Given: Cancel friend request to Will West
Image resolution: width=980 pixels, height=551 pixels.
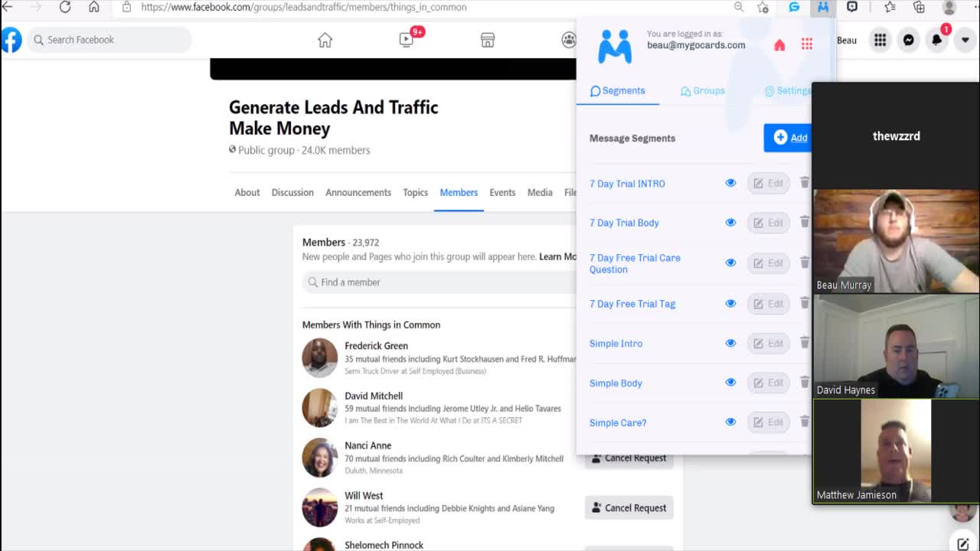Looking at the screenshot, I should tap(629, 507).
